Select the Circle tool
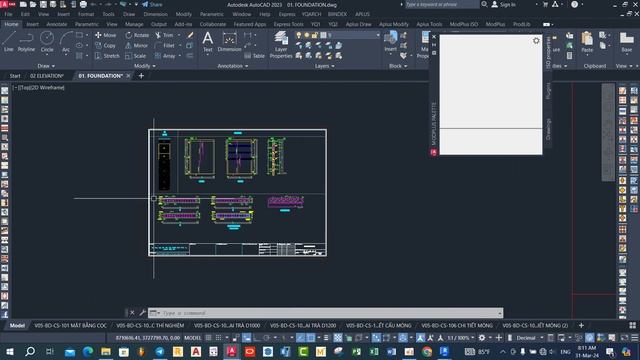The width and height of the screenshot is (640, 360). [x=47, y=43]
